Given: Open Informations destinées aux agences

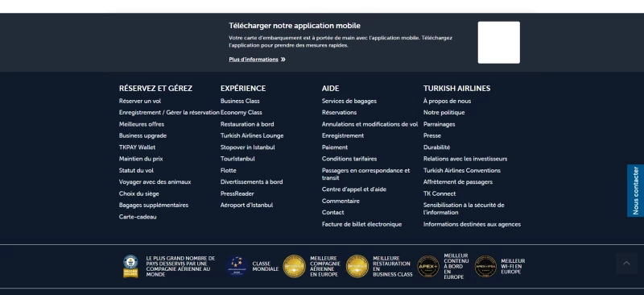Looking at the screenshot, I should (472, 224).
